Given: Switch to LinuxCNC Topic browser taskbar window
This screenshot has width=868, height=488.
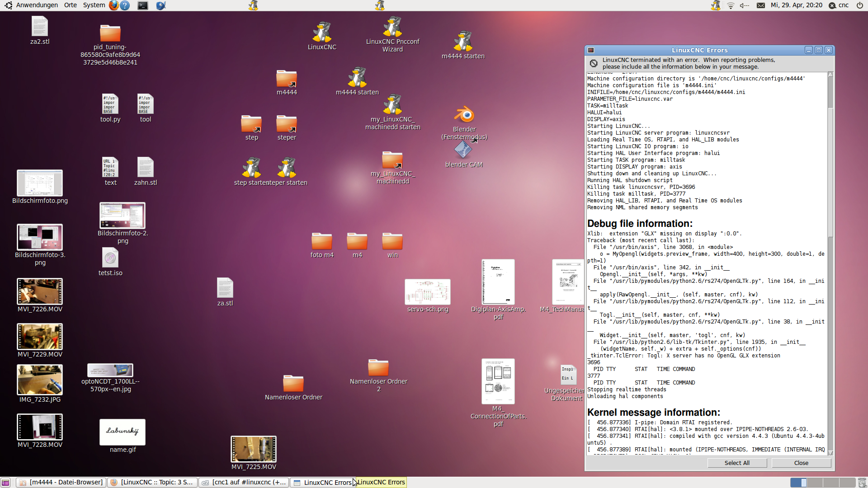Looking at the screenshot, I should (x=152, y=482).
